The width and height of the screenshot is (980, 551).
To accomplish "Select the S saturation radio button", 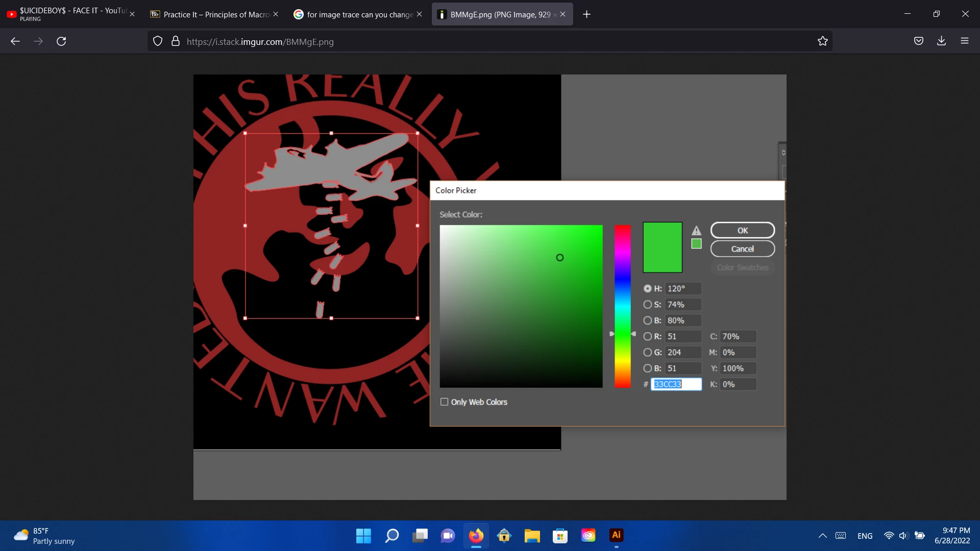I will click(x=648, y=305).
